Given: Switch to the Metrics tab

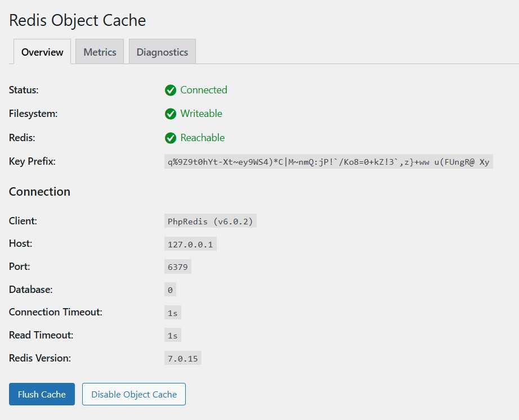Looking at the screenshot, I should 99,52.
